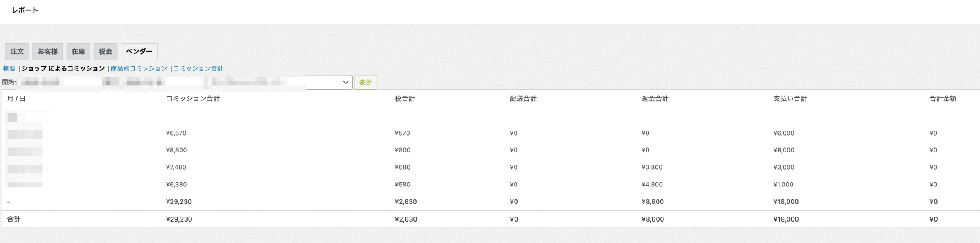Screen dimensions: 980x243
Task: Go to the 税金 tab
Action: tap(105, 52)
